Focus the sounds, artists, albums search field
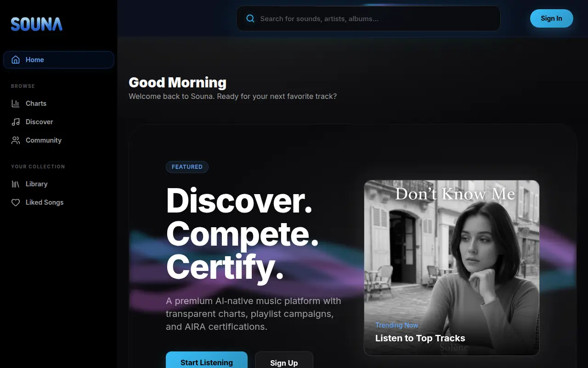Viewport: 588px width, 368px height. 368,19
